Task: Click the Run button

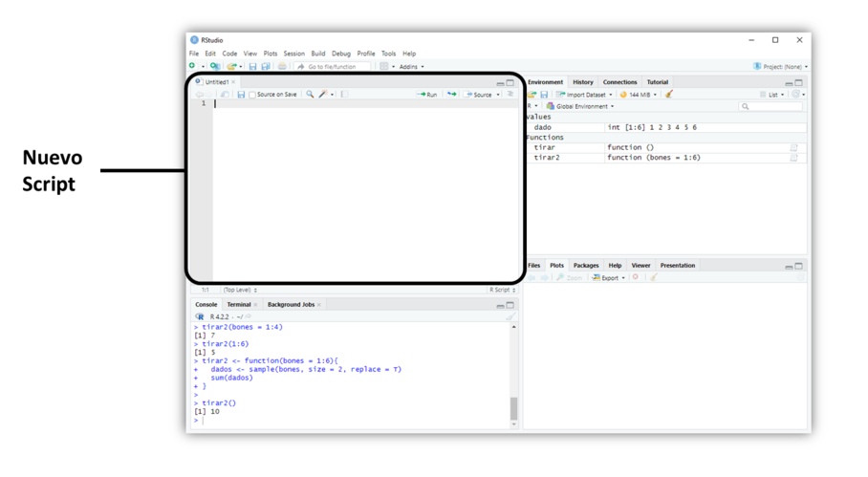Action: coord(427,95)
